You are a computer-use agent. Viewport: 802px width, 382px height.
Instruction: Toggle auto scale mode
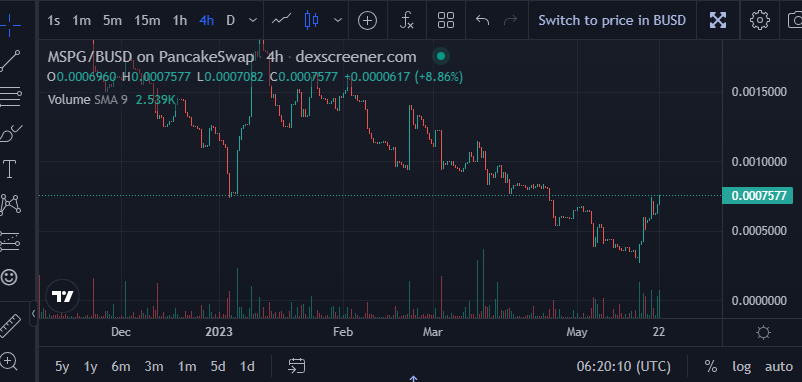778,367
